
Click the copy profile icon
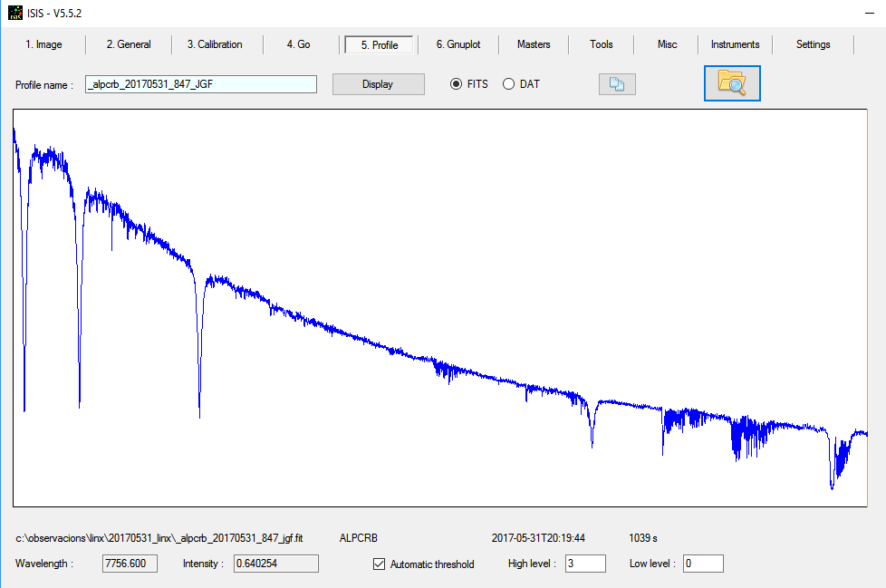(x=617, y=83)
